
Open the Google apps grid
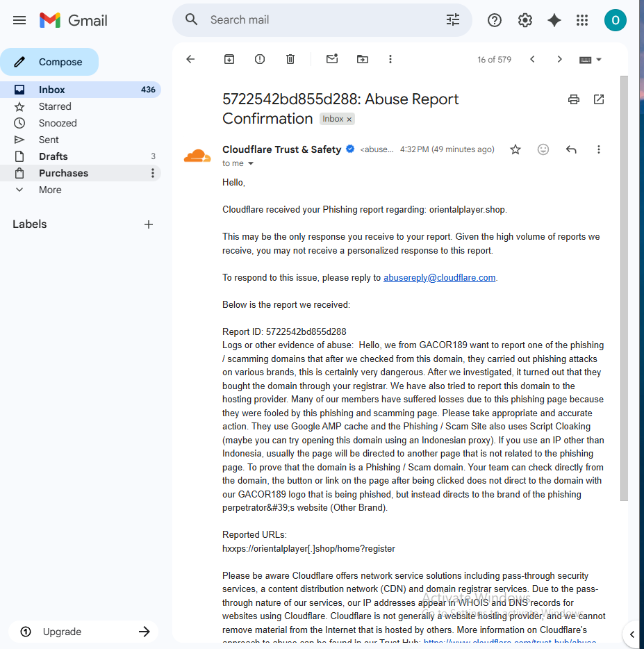(x=582, y=20)
